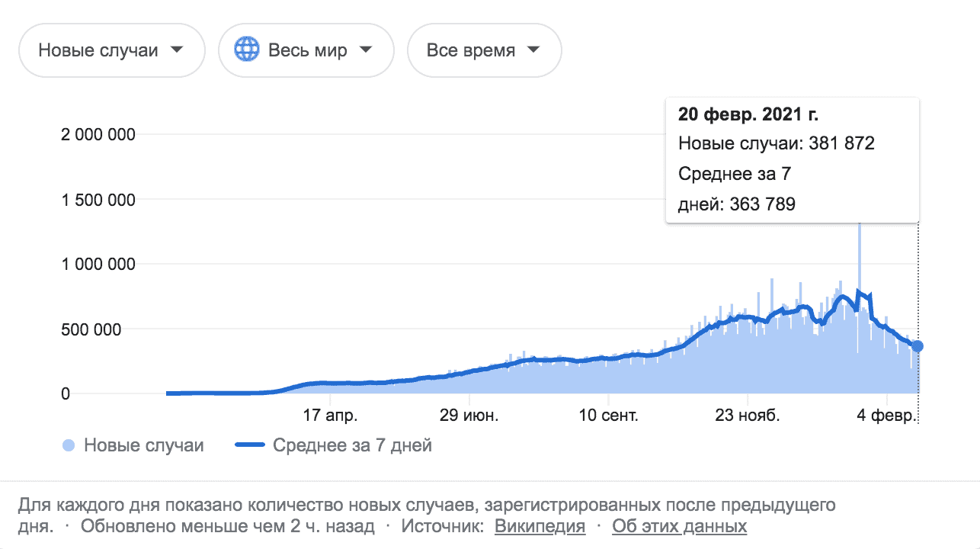Click the arrow next to Весь мир
Image resolution: width=980 pixels, height=549 pixels.
pos(366,50)
